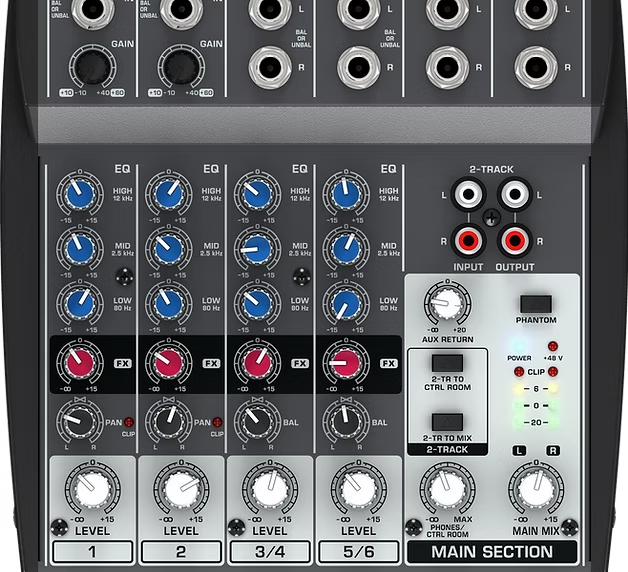
Task: Toggle the 2-TR TO MIX switch
Action: coord(447,422)
